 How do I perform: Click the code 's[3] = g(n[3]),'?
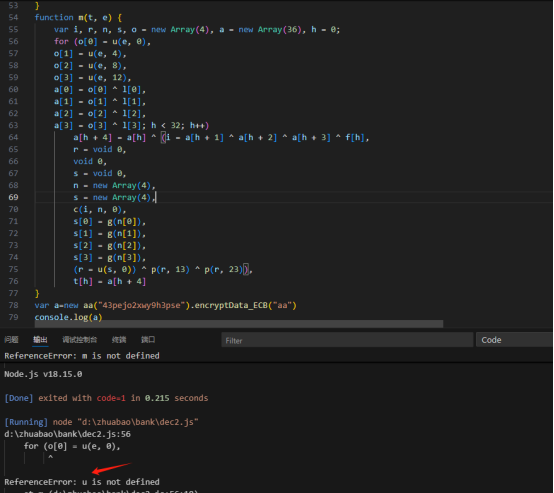pyautogui.click(x=110, y=257)
